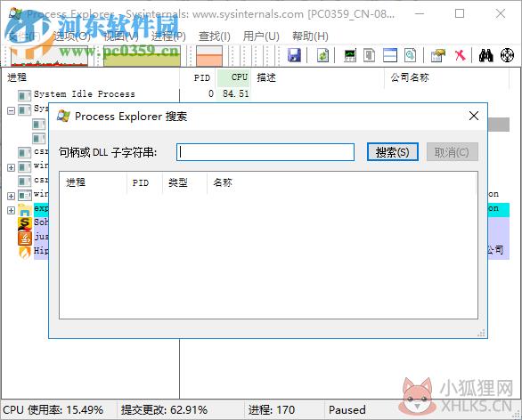Open the 帮助(H) menu
Image resolution: width=522 pixels, height=420 pixels.
tap(310, 36)
